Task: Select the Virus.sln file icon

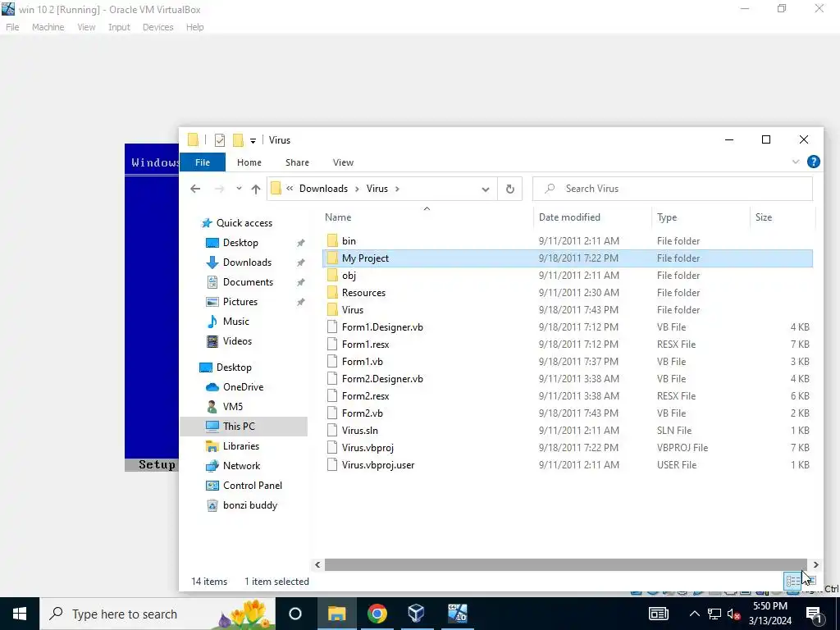Action: (333, 430)
